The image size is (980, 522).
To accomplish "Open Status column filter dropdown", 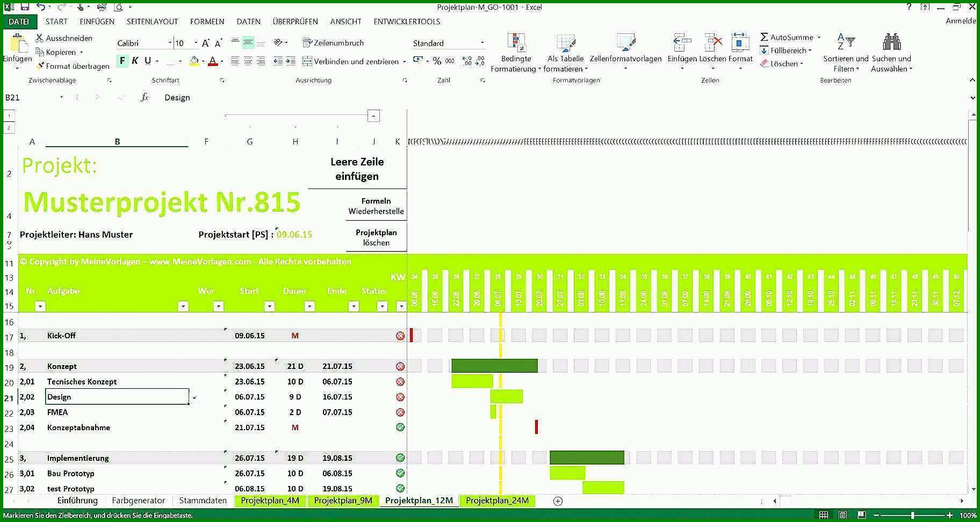I will pos(382,306).
